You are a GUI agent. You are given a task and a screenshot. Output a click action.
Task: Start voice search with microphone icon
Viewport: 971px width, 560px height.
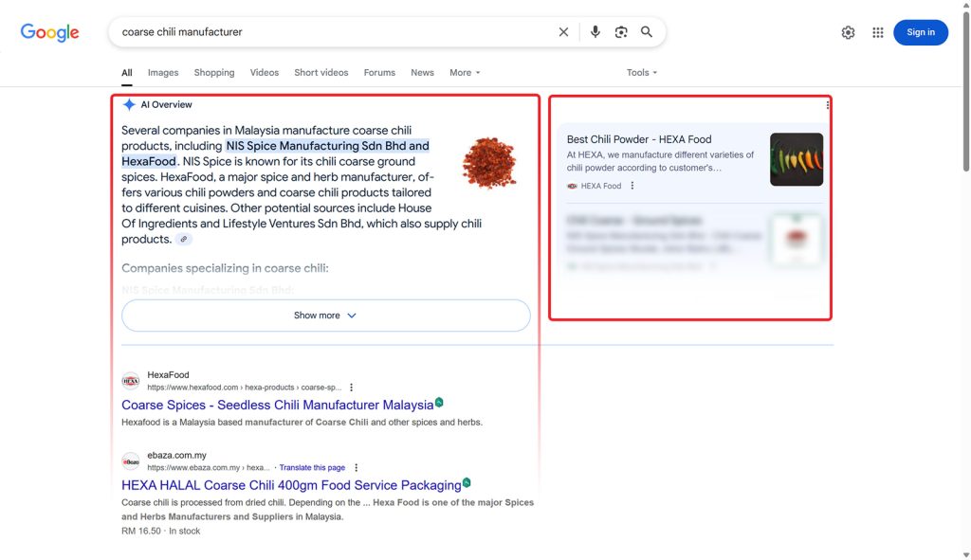pos(595,32)
